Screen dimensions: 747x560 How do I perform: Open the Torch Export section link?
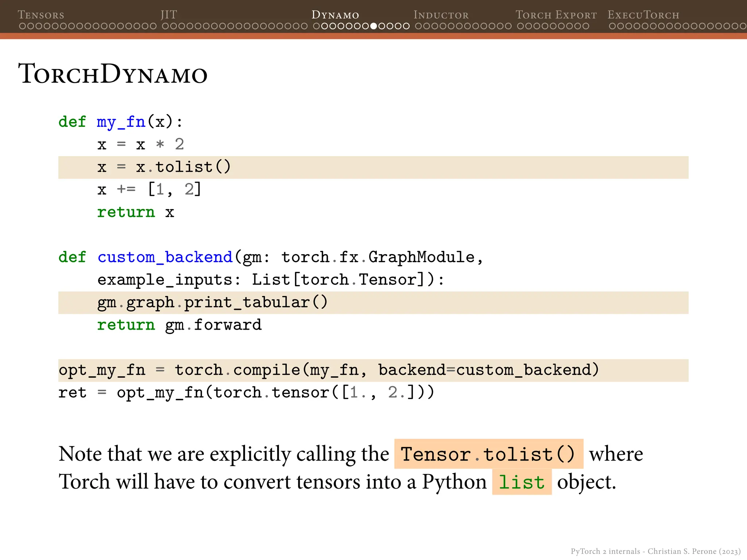click(556, 15)
